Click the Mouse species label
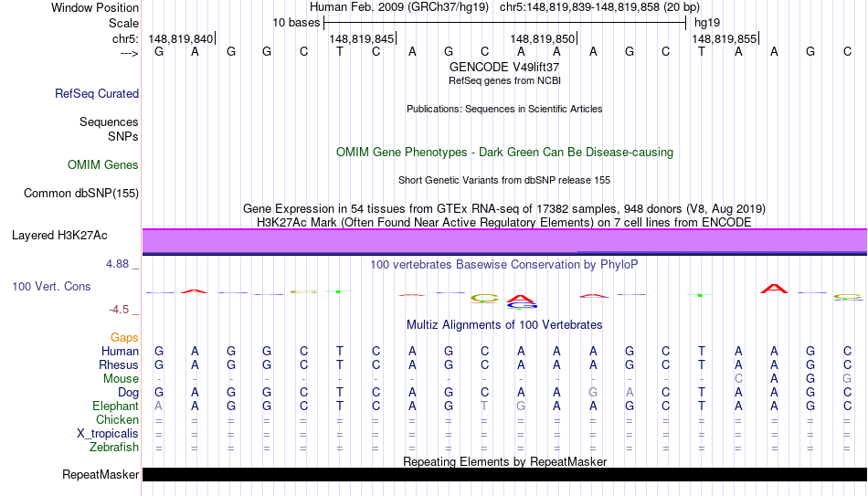The image size is (868, 496). [x=121, y=379]
